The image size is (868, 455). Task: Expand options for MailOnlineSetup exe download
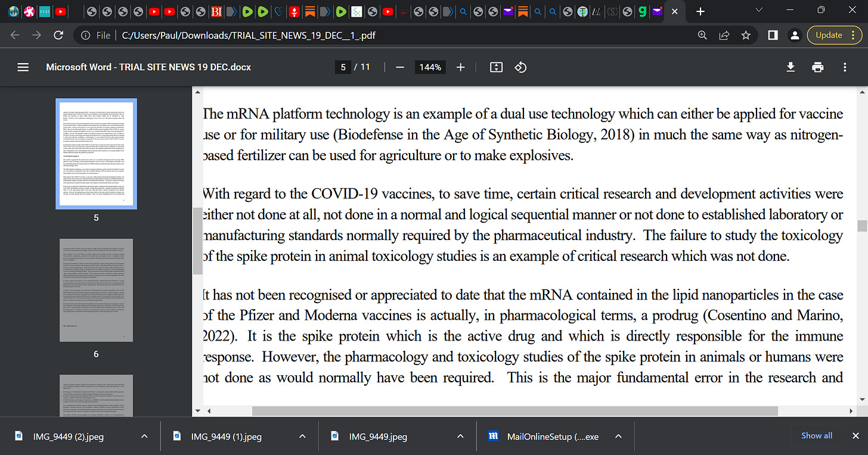coord(618,437)
